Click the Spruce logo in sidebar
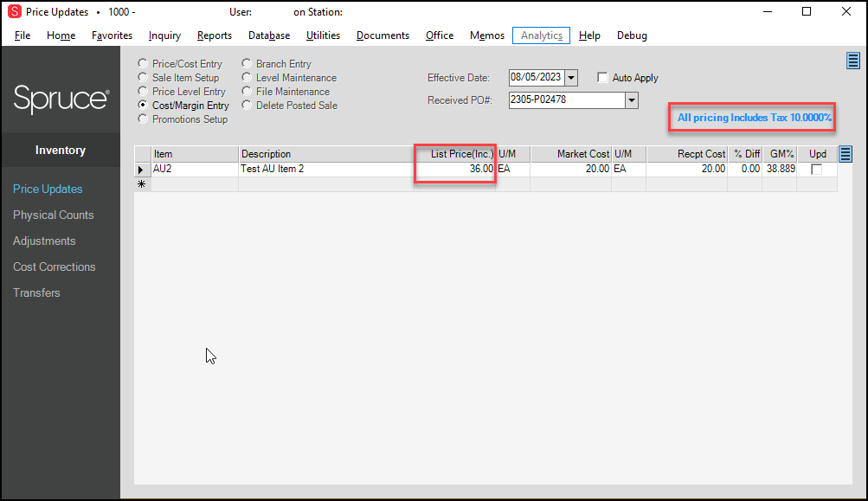The image size is (868, 501). coord(61,100)
